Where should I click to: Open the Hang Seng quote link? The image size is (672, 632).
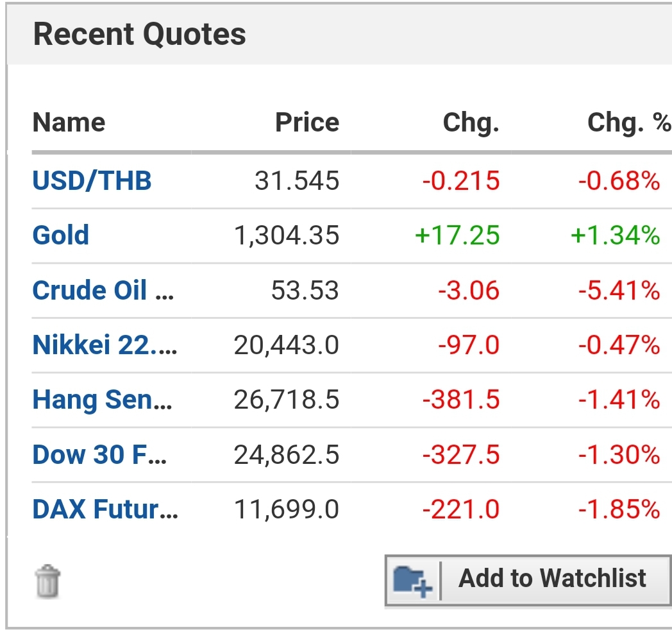pos(102,400)
